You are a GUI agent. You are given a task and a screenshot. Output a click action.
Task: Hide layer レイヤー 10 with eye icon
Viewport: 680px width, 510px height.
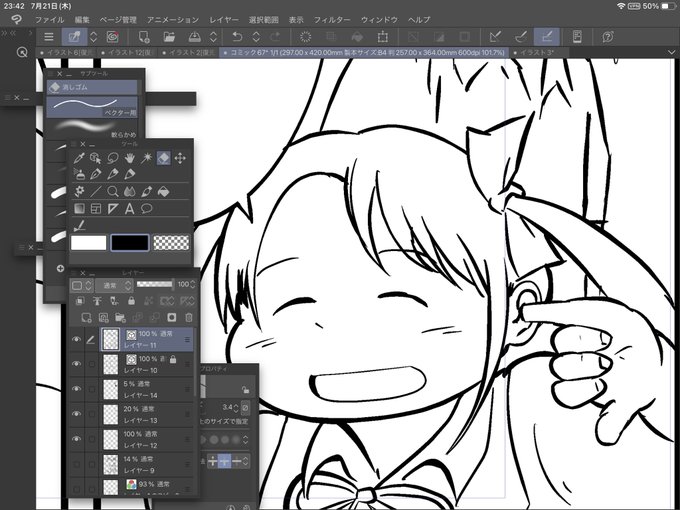[x=76, y=364]
